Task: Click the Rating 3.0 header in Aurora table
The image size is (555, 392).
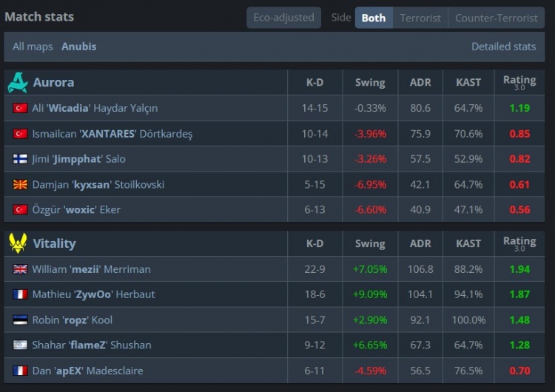Action: click(x=519, y=82)
